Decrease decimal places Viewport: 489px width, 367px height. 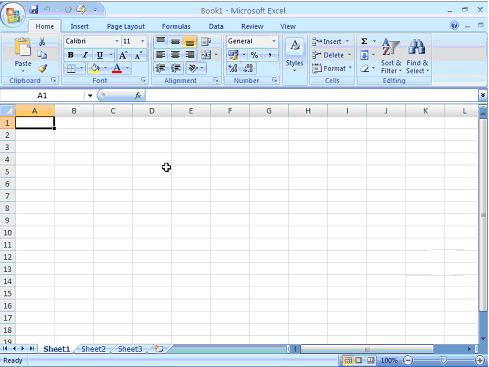tap(248, 68)
